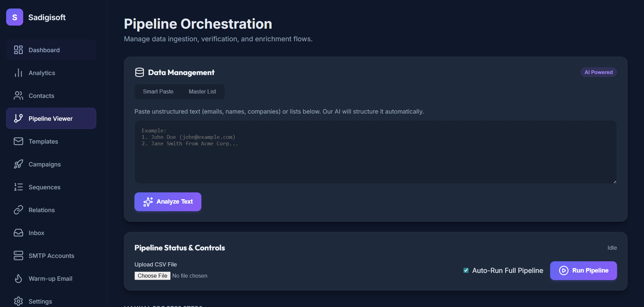Open Settings via the gear icon
Viewport: 644px width, 307px height.
tap(18, 301)
